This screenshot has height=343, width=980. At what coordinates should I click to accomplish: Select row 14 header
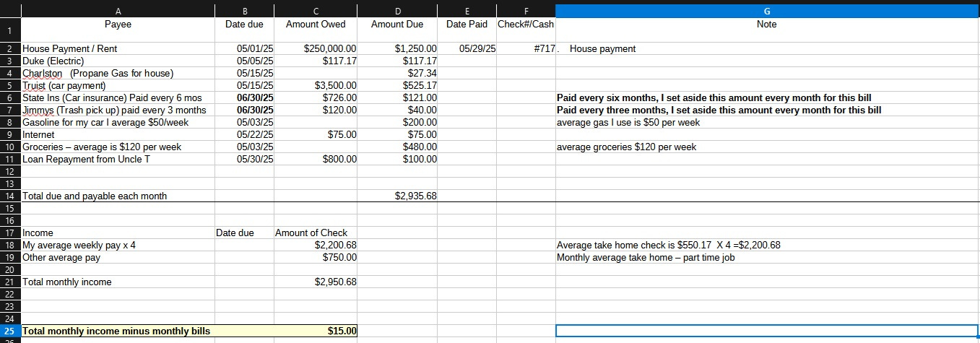coord(10,196)
